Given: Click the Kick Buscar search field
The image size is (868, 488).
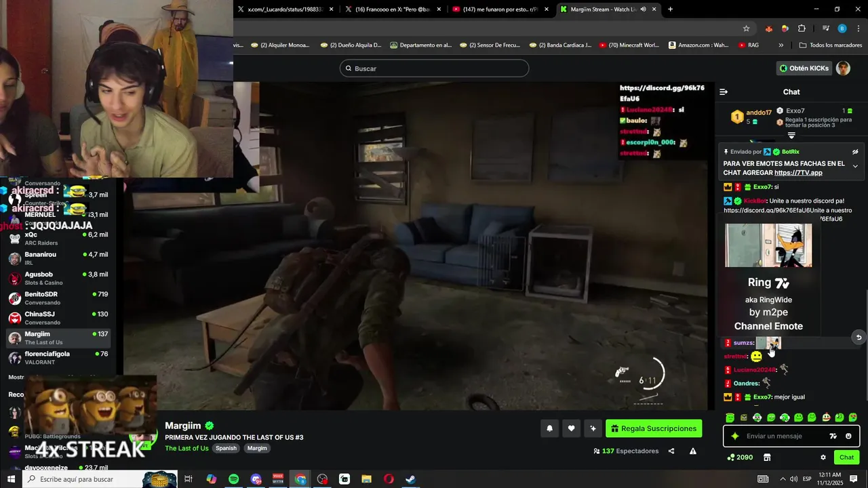Looking at the screenshot, I should point(434,68).
